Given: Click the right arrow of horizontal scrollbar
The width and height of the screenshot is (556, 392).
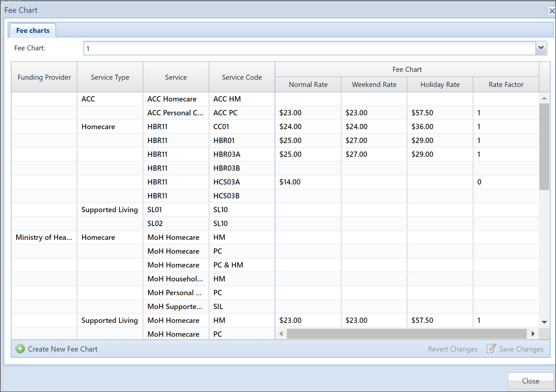Looking at the screenshot, I should pos(533,334).
